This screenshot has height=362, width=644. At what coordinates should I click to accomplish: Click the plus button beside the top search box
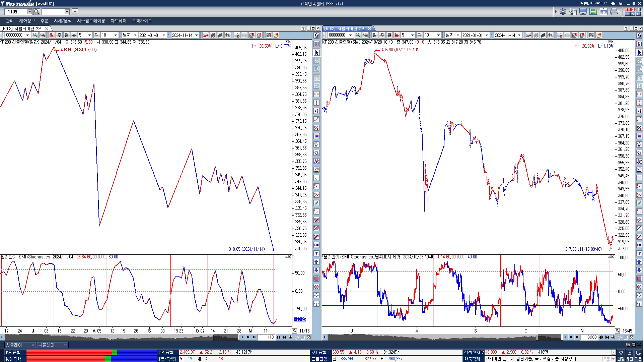click(x=75, y=12)
